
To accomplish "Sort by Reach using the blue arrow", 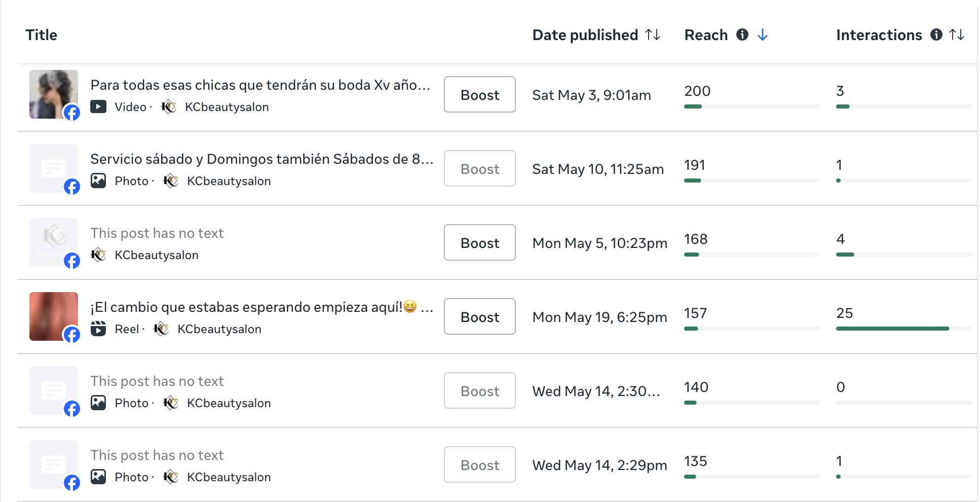I will (x=763, y=35).
